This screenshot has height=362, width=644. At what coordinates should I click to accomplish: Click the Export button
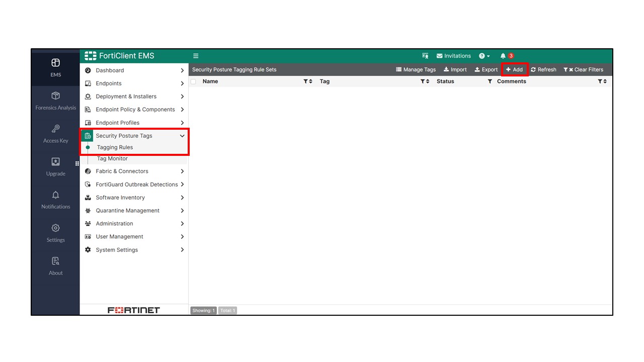click(486, 69)
